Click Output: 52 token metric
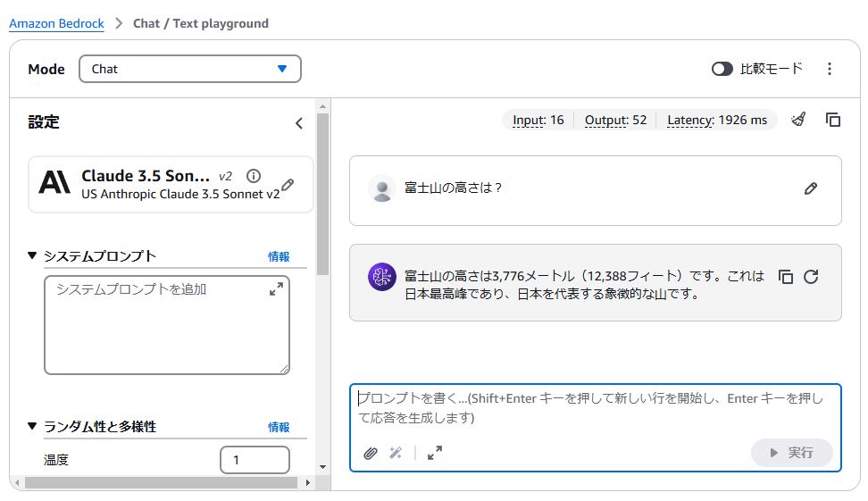The width and height of the screenshot is (868, 501). click(x=615, y=121)
